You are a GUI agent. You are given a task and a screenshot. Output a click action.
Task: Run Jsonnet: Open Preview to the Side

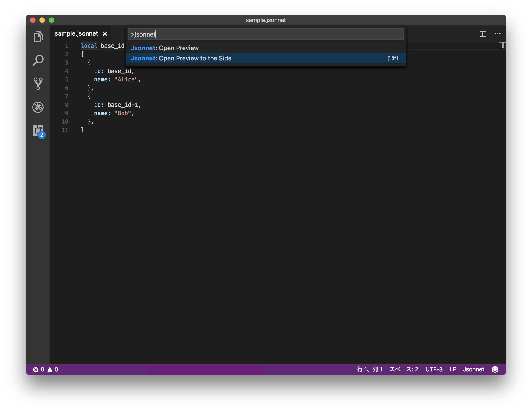click(181, 58)
